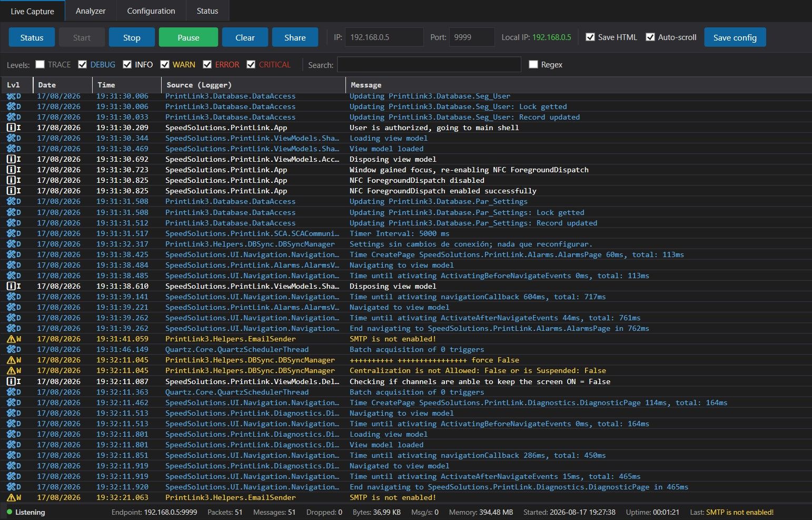Click warning icon on '+++ force False' row
Viewport: 812px width, 520px height.
tap(11, 360)
